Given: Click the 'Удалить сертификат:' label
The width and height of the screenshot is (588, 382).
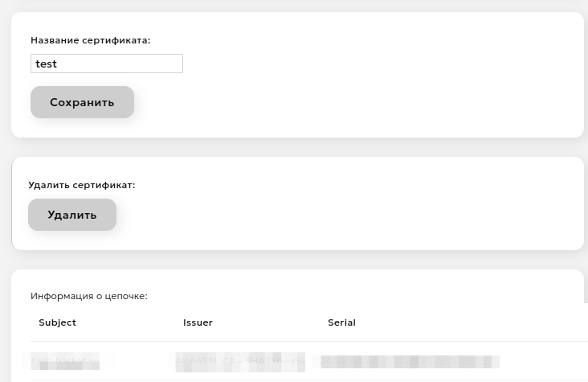Looking at the screenshot, I should pyautogui.click(x=82, y=185).
